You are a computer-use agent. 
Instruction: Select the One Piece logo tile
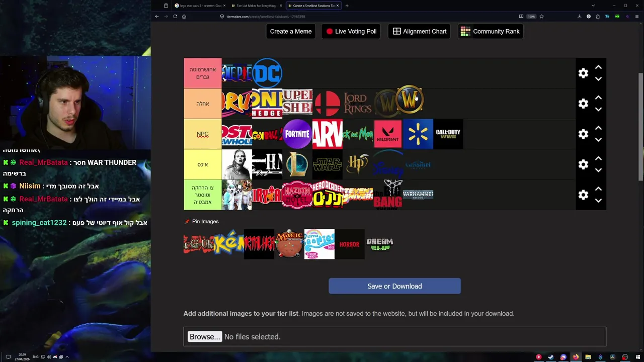[x=237, y=73]
